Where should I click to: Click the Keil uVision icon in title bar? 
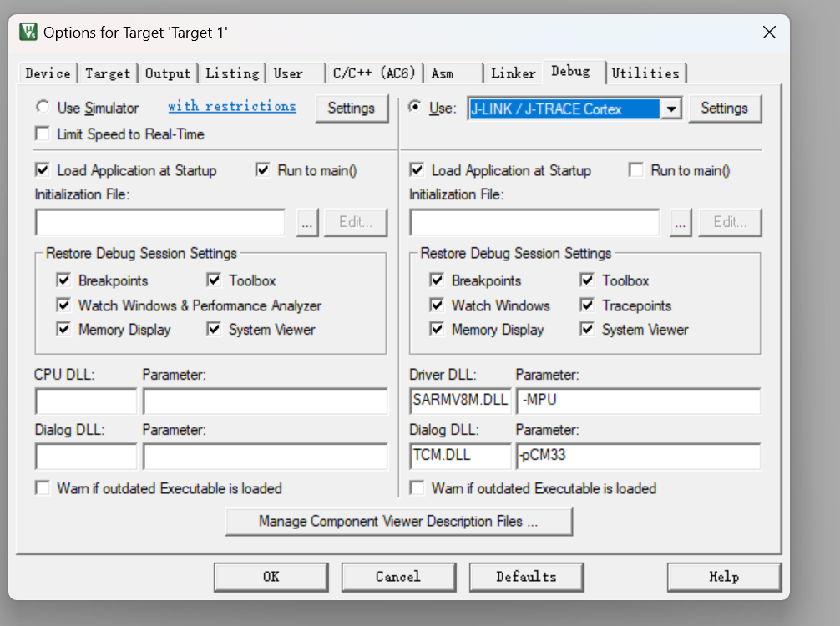(28, 32)
